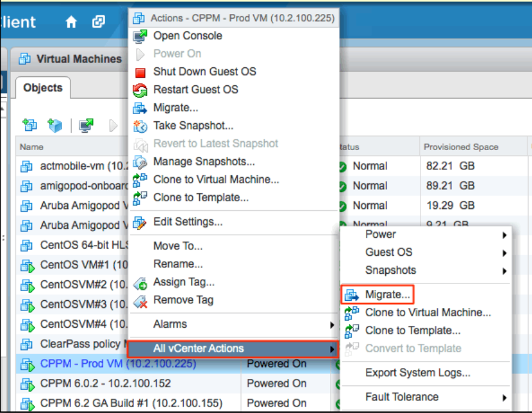The image size is (532, 413).
Task: Go to Home via house icon
Action: 71,22
